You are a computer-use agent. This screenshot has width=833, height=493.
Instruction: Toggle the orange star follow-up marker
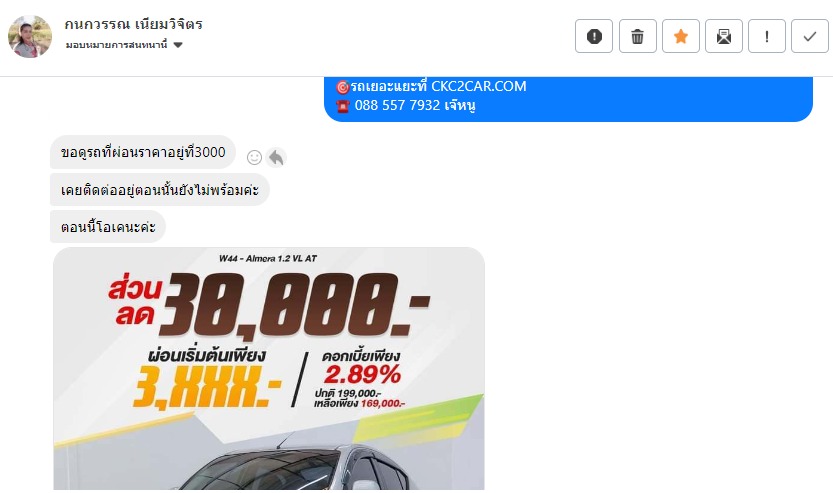point(681,36)
